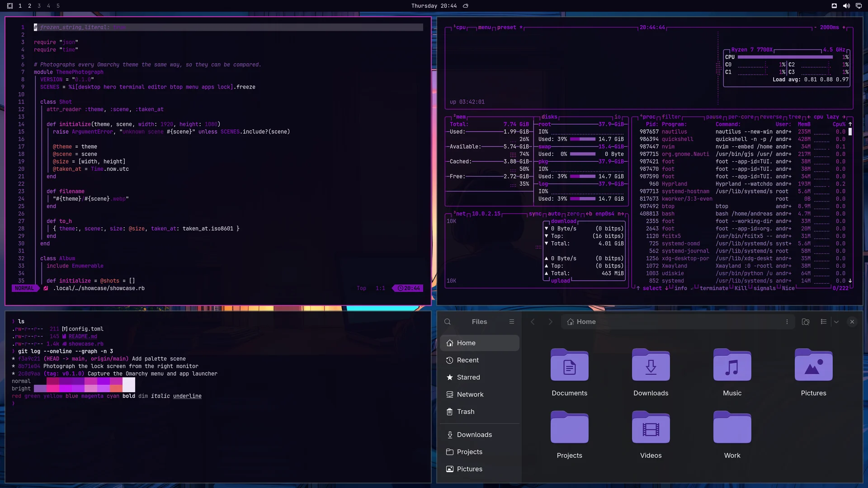The width and height of the screenshot is (868, 488).
Task: Toggle tree view in btop proc box
Action: (795, 117)
